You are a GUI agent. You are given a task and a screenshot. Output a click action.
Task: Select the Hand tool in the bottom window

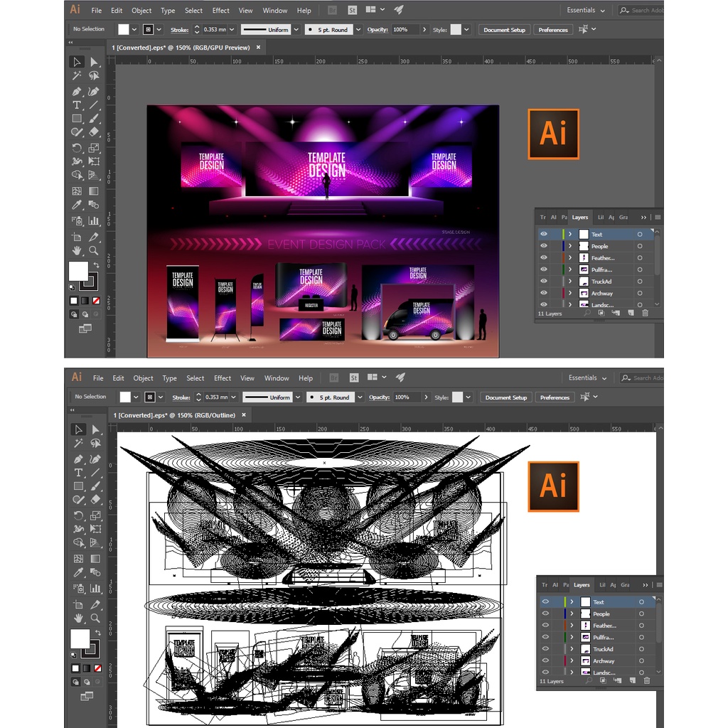[x=78, y=618]
